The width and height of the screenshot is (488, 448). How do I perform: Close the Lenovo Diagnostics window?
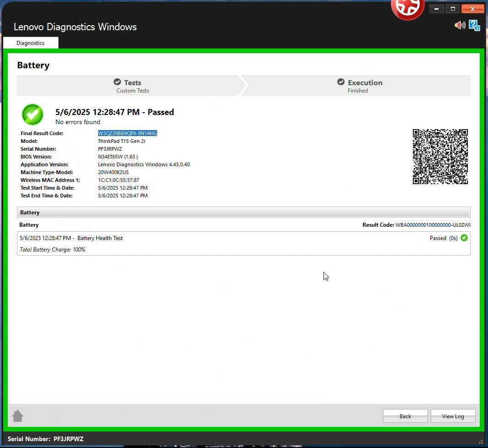tap(472, 9)
